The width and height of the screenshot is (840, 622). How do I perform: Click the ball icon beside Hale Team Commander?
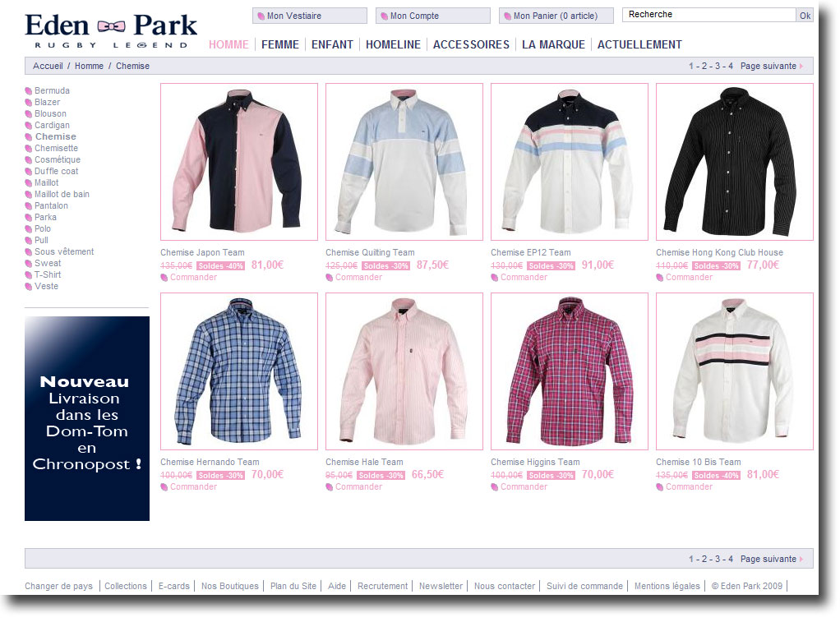click(x=329, y=486)
